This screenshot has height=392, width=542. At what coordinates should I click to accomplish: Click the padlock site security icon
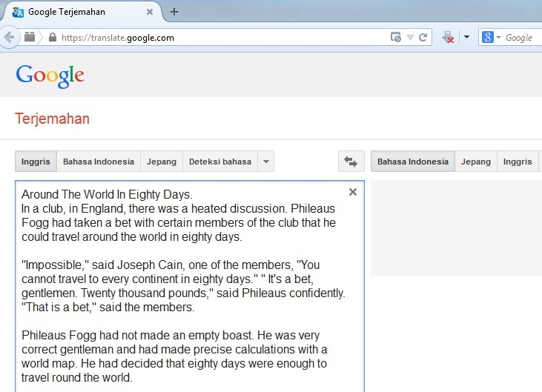(53, 37)
